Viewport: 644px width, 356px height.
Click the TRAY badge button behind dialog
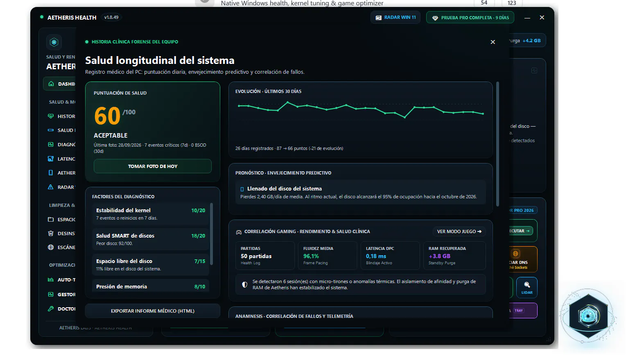click(x=519, y=311)
